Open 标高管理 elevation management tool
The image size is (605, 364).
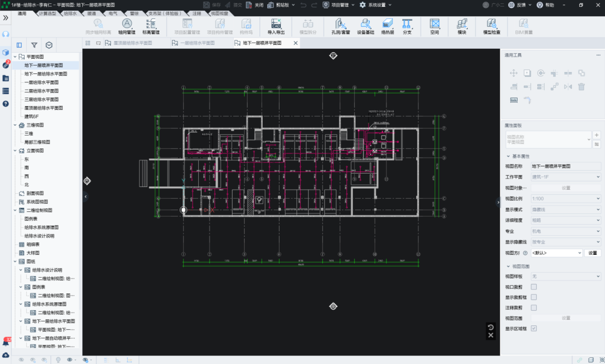[151, 26]
